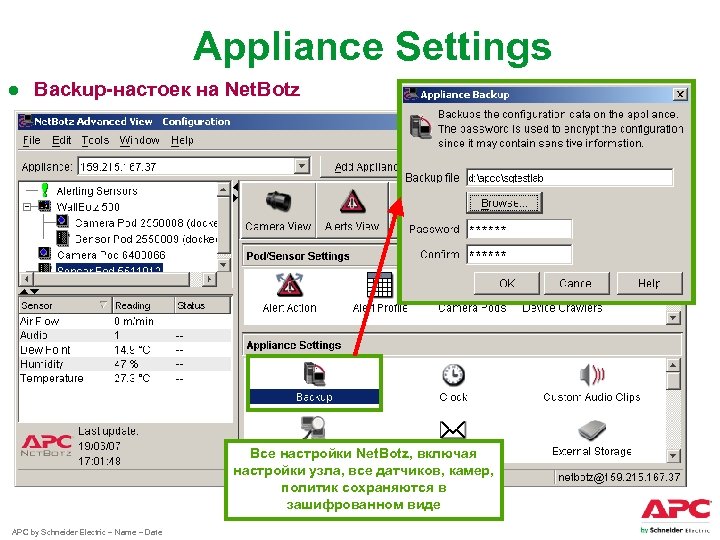Image resolution: width=720 pixels, height=540 pixels.
Task: Open the File menu
Action: (32, 140)
